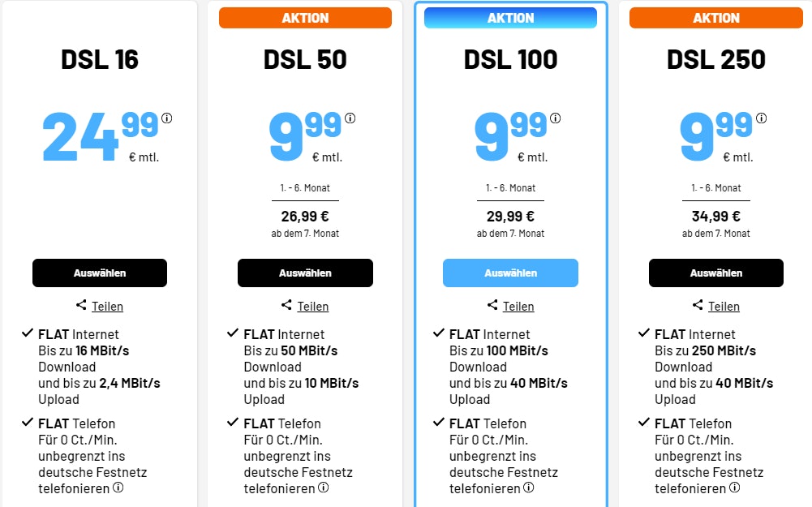Image resolution: width=812 pixels, height=507 pixels.
Task: Open telephone flat info for DSL 250
Action: click(734, 488)
